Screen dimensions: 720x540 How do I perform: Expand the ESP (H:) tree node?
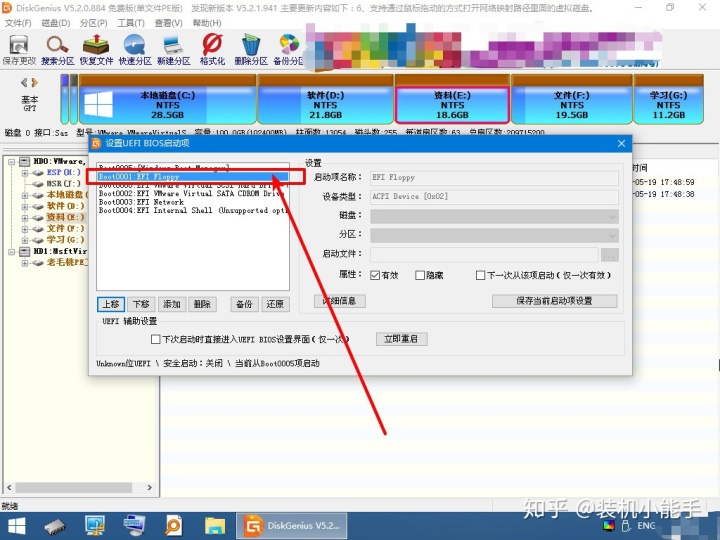[x=25, y=173]
